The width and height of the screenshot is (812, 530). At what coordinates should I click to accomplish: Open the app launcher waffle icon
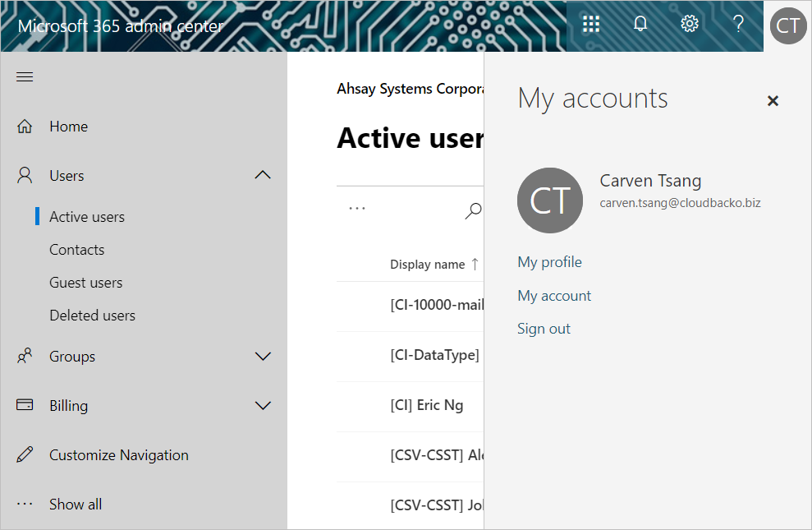pyautogui.click(x=591, y=25)
